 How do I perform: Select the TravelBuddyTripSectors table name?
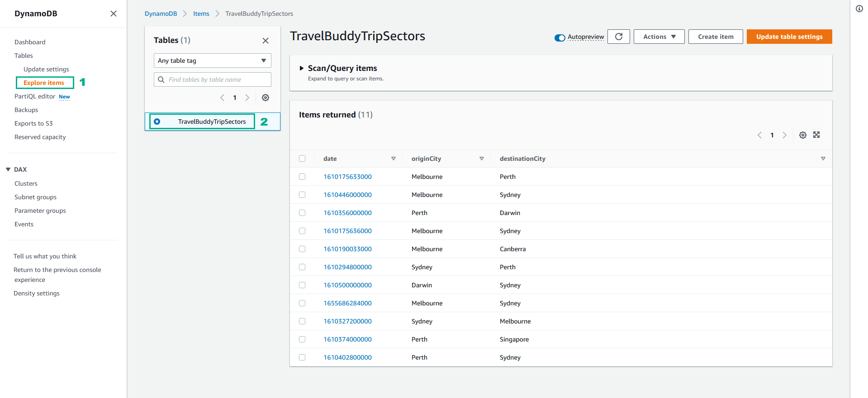pyautogui.click(x=212, y=122)
